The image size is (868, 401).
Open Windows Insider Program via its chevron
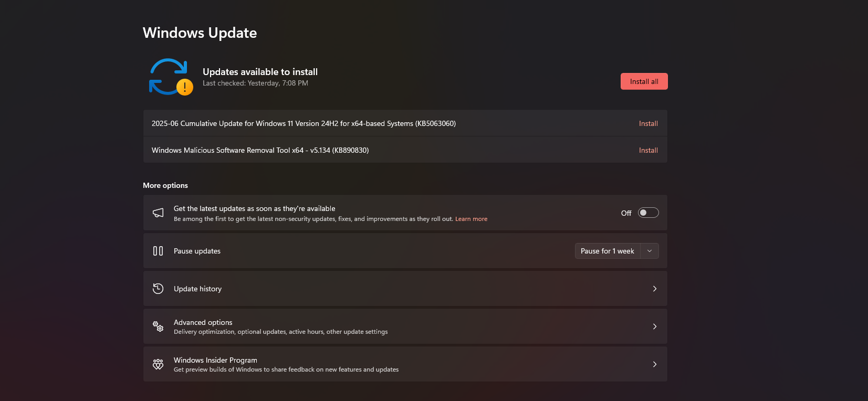pos(655,364)
